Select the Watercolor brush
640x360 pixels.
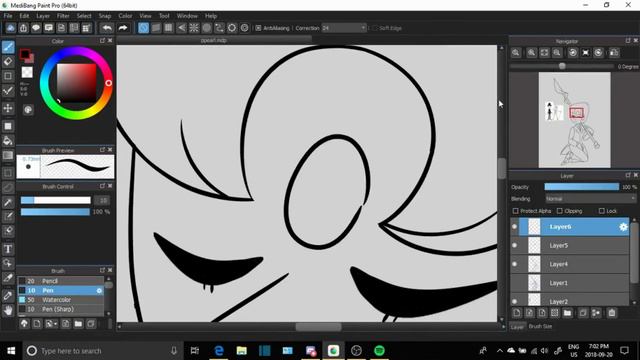coord(61,300)
